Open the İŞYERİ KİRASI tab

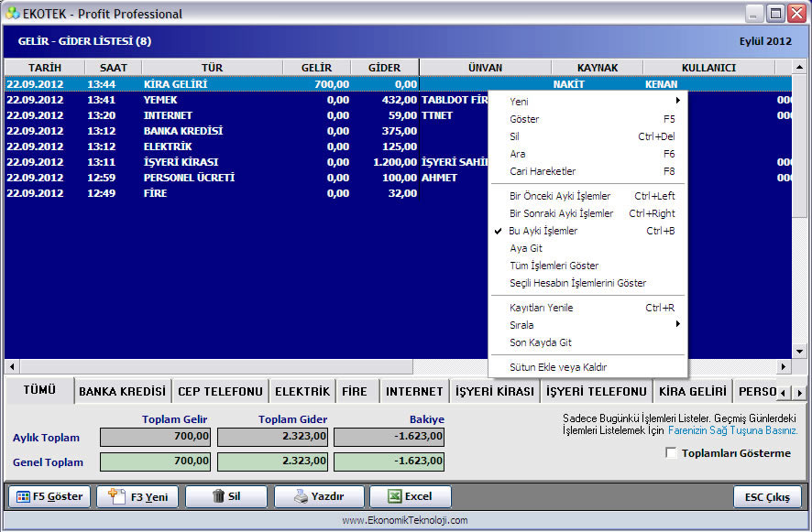(x=495, y=392)
